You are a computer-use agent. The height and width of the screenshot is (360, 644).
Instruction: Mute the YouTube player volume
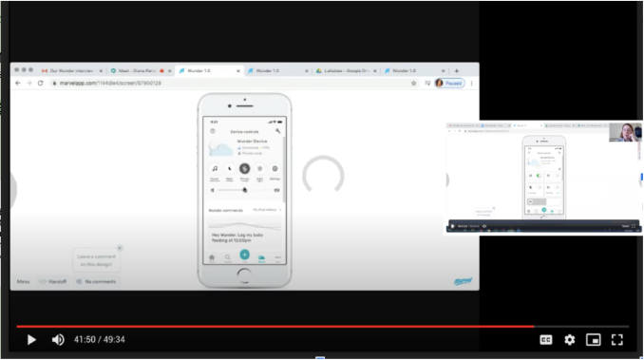click(58, 339)
